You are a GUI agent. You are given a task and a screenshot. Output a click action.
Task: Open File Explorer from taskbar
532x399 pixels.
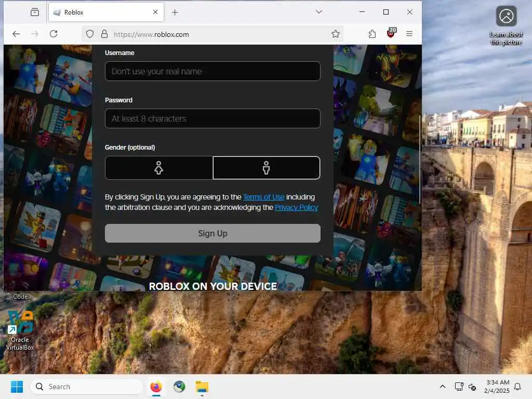click(x=202, y=387)
